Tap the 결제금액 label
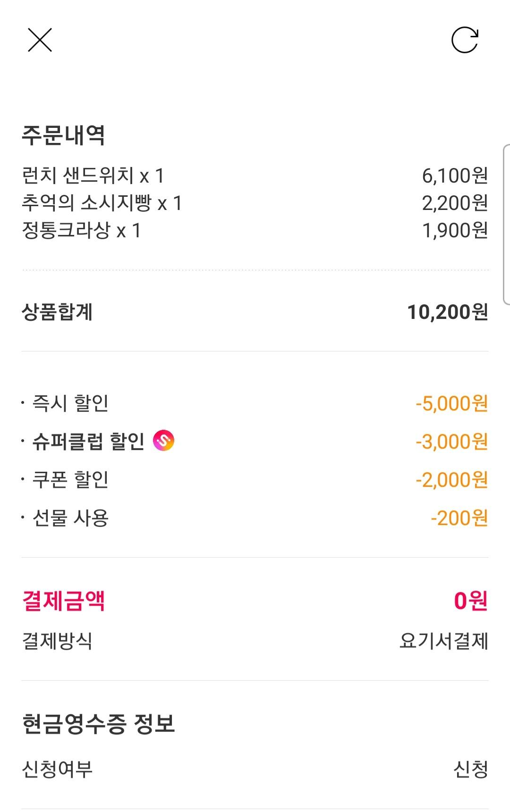Image resolution: width=510 pixels, height=812 pixels. pyautogui.click(x=63, y=601)
